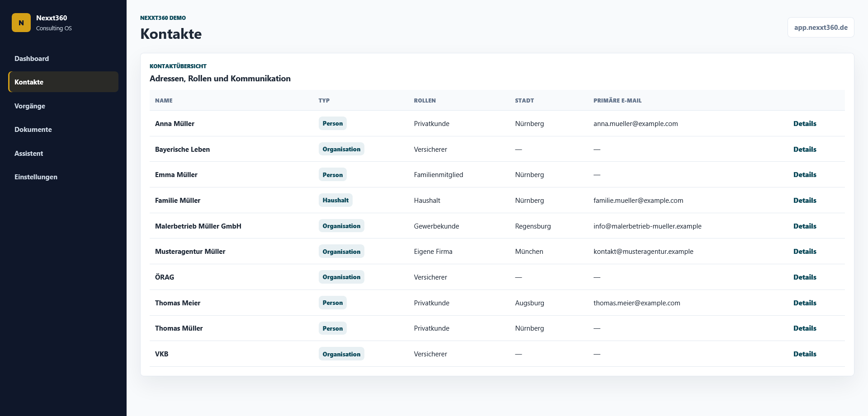Screen dimensions: 868x416
Task: Click the role Gewerbekunde
Action: tap(436, 226)
